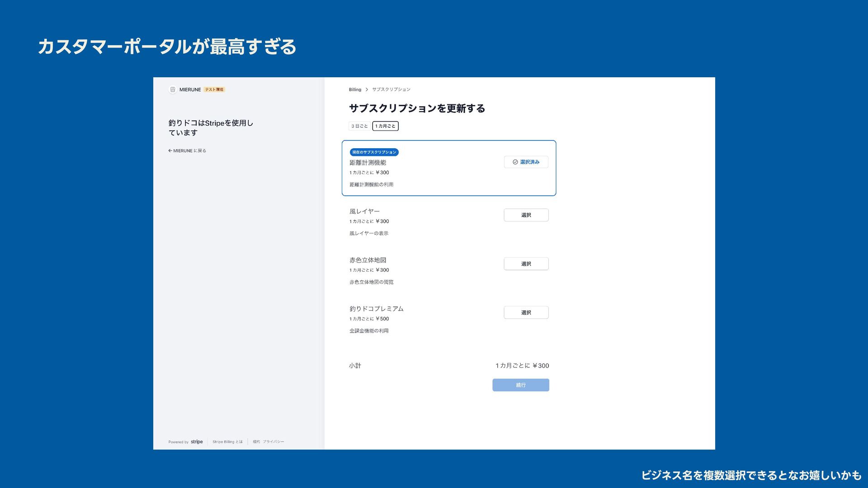
Task: Click the breadcrumb chevron after Billing
Action: (367, 89)
